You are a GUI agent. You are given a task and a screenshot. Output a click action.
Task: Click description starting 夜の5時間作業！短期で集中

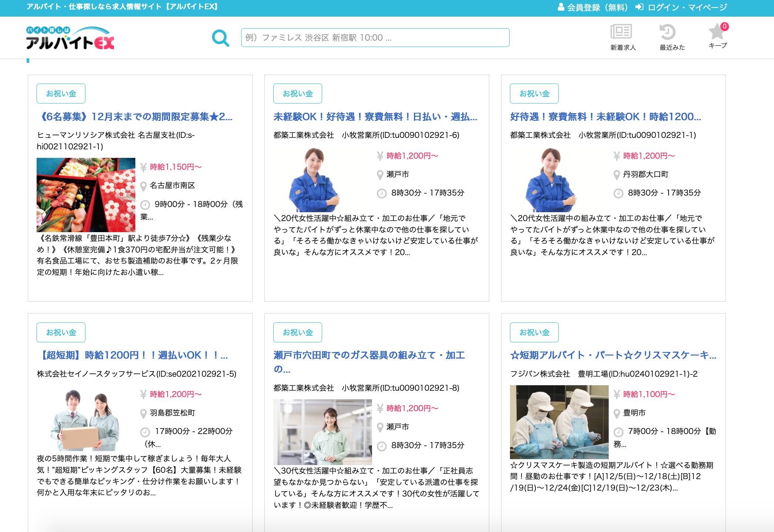pos(139,475)
